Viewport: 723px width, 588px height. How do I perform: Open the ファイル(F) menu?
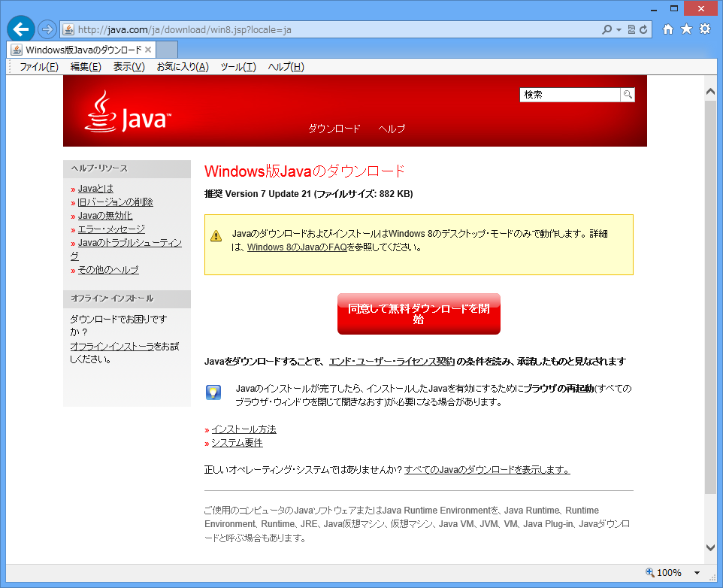click(x=39, y=67)
